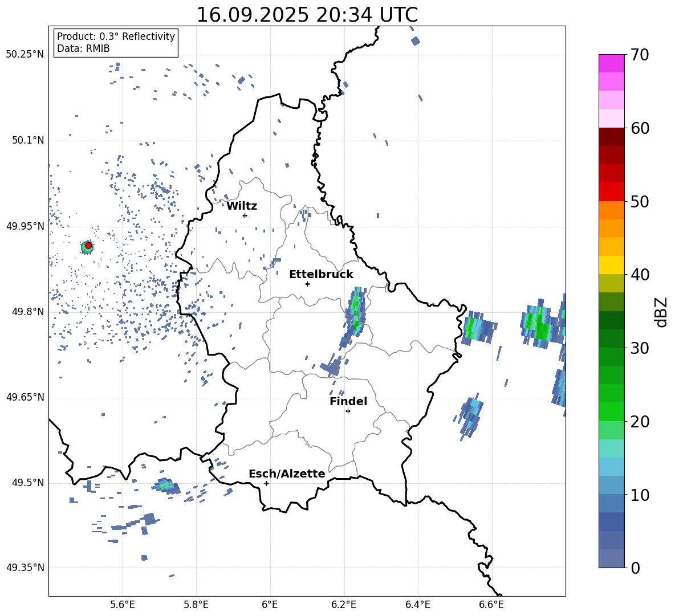The height and width of the screenshot is (616, 675).
Task: Click the Findel station cross marker
Action: (x=348, y=411)
